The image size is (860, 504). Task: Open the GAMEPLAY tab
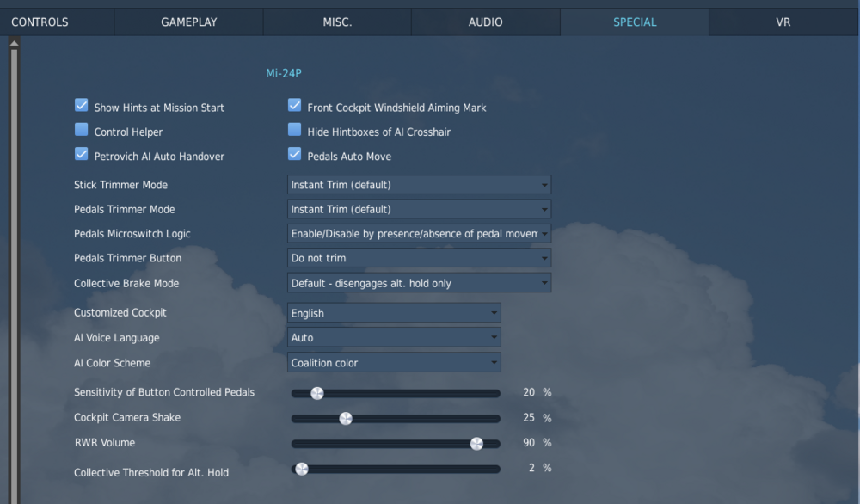click(189, 22)
